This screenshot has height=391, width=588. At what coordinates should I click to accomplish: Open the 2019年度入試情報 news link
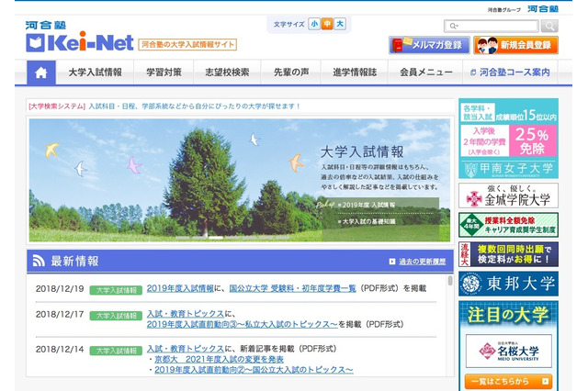click(180, 288)
